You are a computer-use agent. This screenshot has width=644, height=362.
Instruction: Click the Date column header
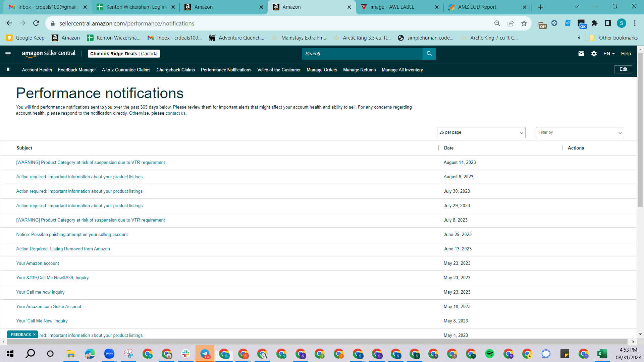[x=449, y=148]
